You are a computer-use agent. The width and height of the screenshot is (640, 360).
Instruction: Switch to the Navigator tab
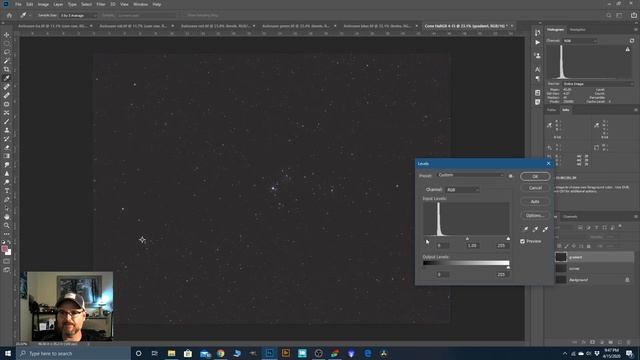pyautogui.click(x=578, y=30)
